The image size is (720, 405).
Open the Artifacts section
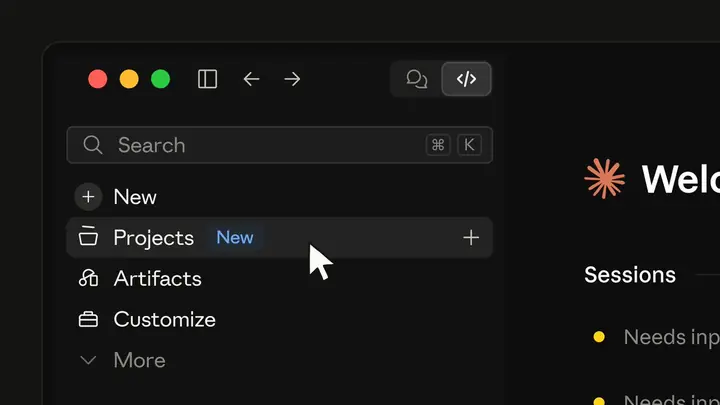click(158, 279)
